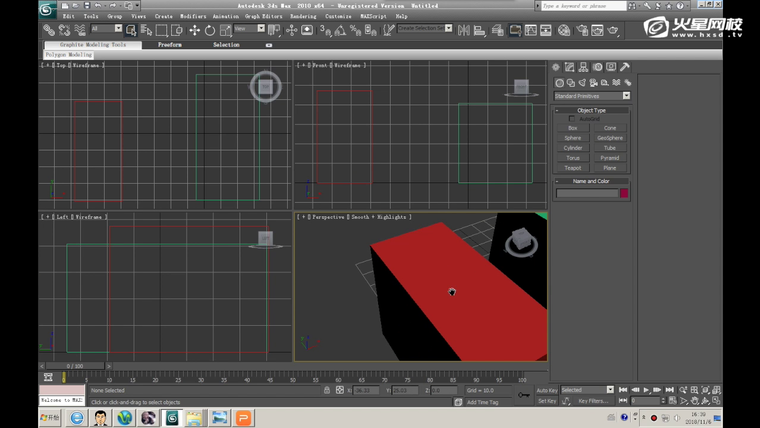The width and height of the screenshot is (760, 428).
Task: Open the Utilities hammer panel icon
Action: 625,68
